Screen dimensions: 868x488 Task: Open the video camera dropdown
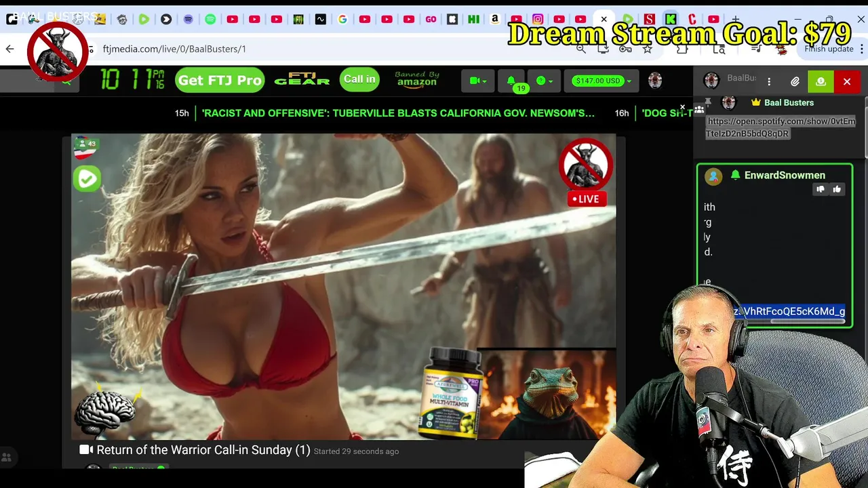click(x=478, y=81)
